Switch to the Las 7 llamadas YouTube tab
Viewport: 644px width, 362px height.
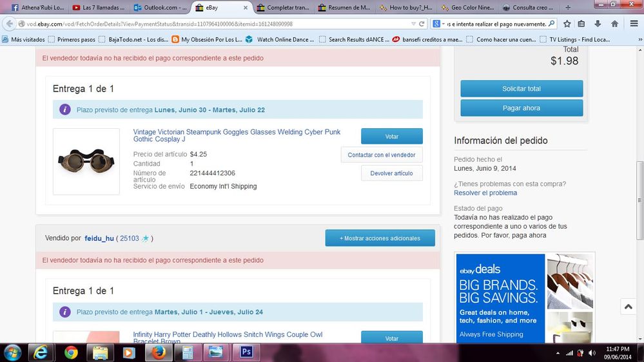click(99, 7)
